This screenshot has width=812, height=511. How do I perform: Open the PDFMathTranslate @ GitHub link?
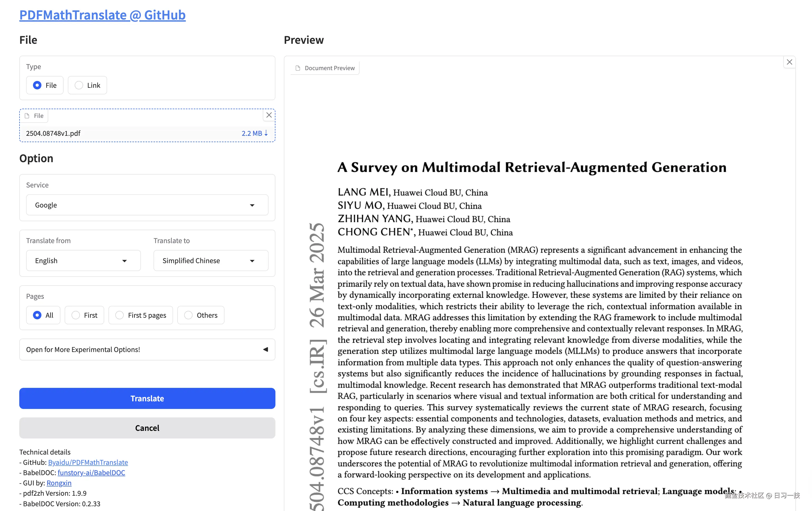click(x=102, y=15)
